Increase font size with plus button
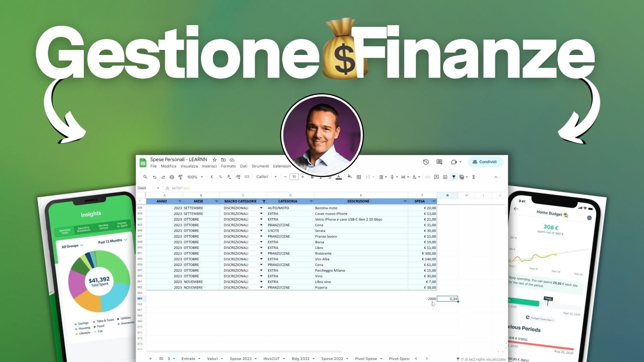 click(303, 177)
